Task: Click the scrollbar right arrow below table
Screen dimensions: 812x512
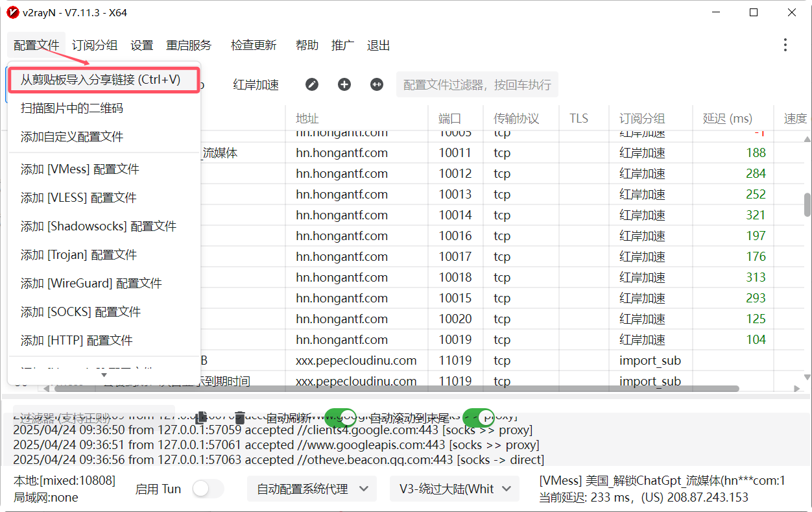Action: (797, 389)
